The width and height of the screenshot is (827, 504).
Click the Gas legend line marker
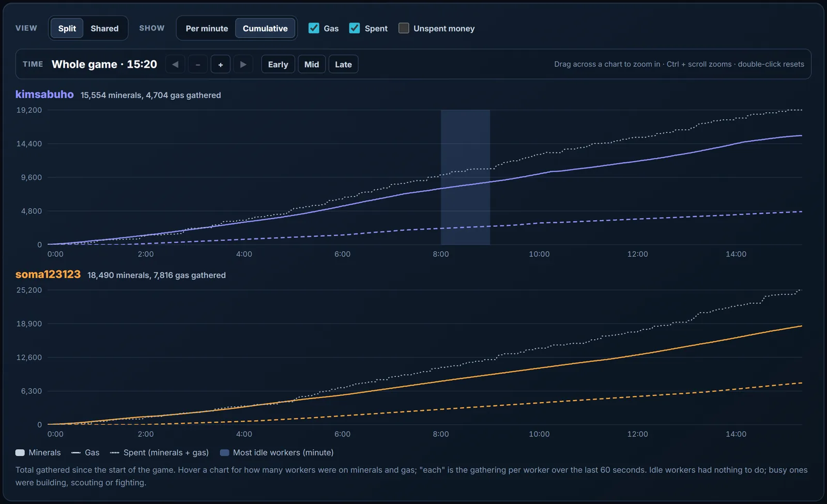coord(76,453)
